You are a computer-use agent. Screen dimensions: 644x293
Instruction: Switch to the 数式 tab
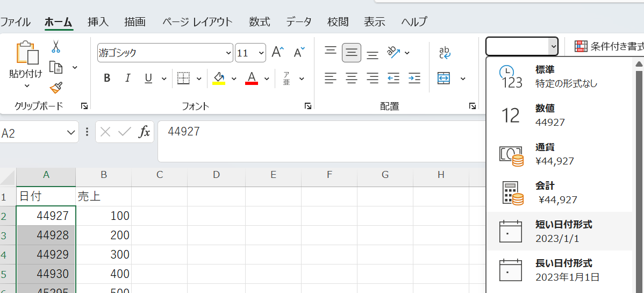click(x=259, y=22)
